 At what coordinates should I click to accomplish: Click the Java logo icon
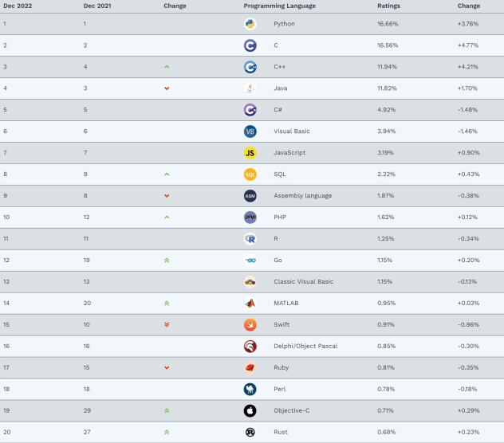tap(250, 88)
